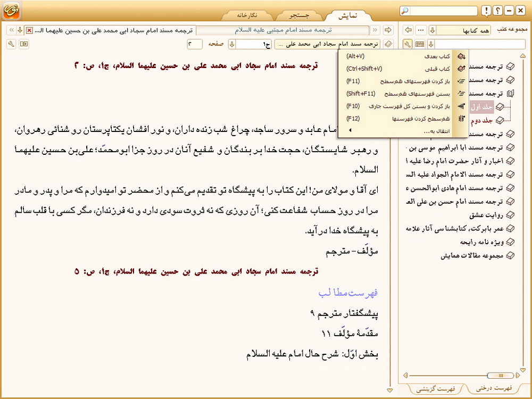This screenshot has width=532, height=399.
Task: Click the export arrow icon beside left wrench
Action: pos(24,44)
